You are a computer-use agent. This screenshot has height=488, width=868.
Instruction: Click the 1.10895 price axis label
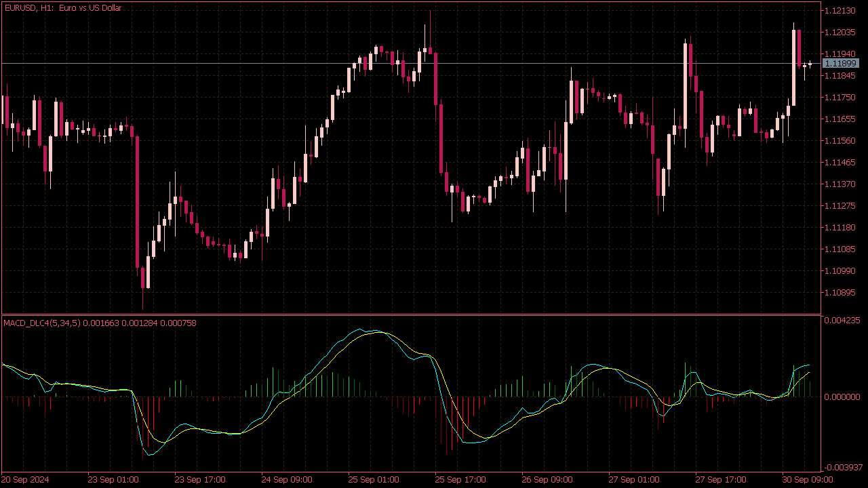click(x=840, y=293)
